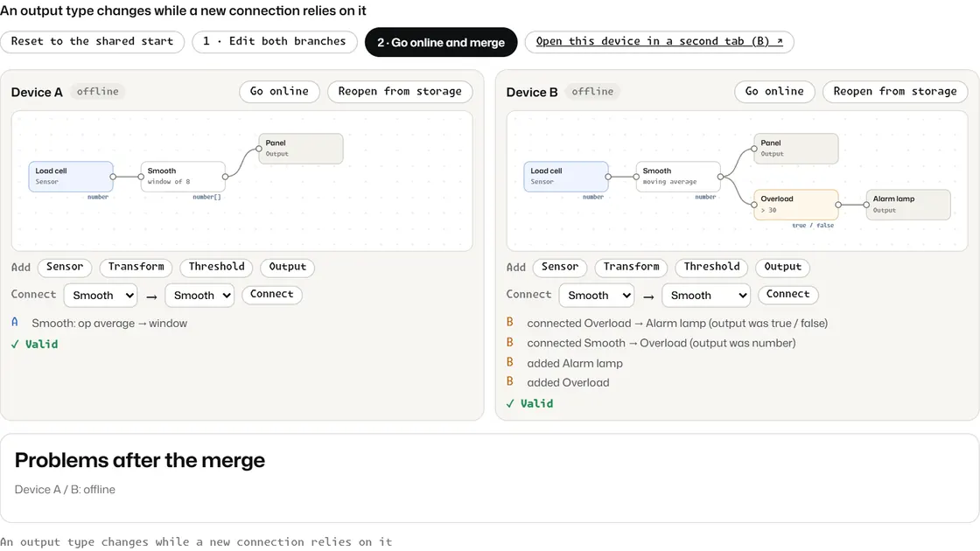Image resolution: width=980 pixels, height=551 pixels.
Task: Add an Output node on Device B
Action: pos(782,267)
